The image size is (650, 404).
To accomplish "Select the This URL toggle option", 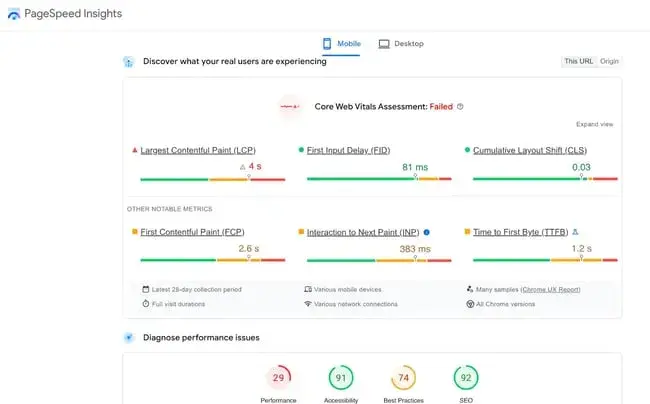I will pyautogui.click(x=578, y=61).
